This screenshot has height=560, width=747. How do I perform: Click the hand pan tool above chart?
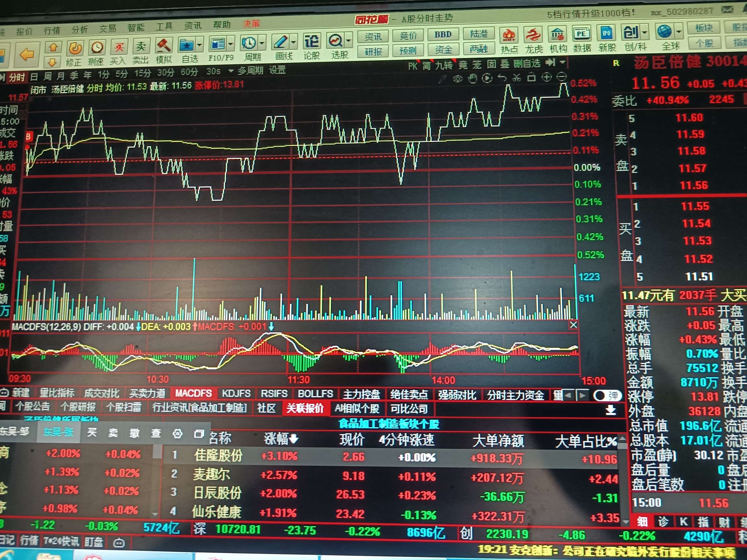(472, 79)
